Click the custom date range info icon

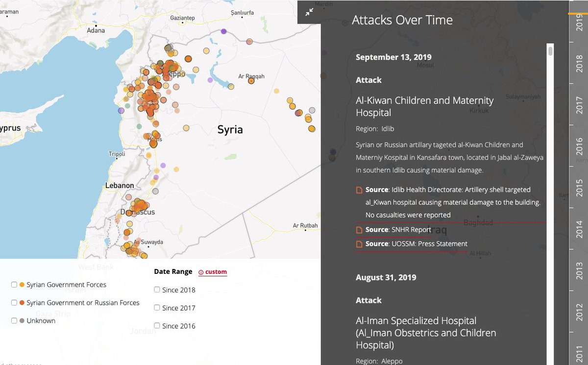(x=201, y=272)
